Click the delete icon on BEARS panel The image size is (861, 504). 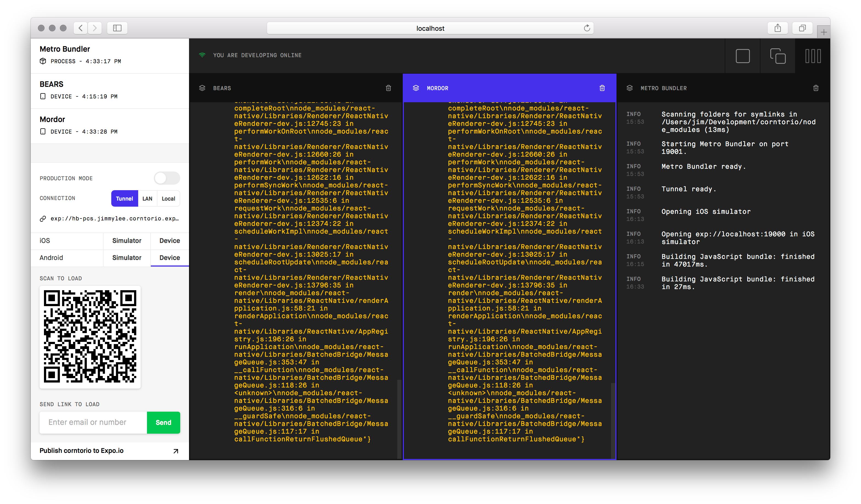tap(388, 88)
